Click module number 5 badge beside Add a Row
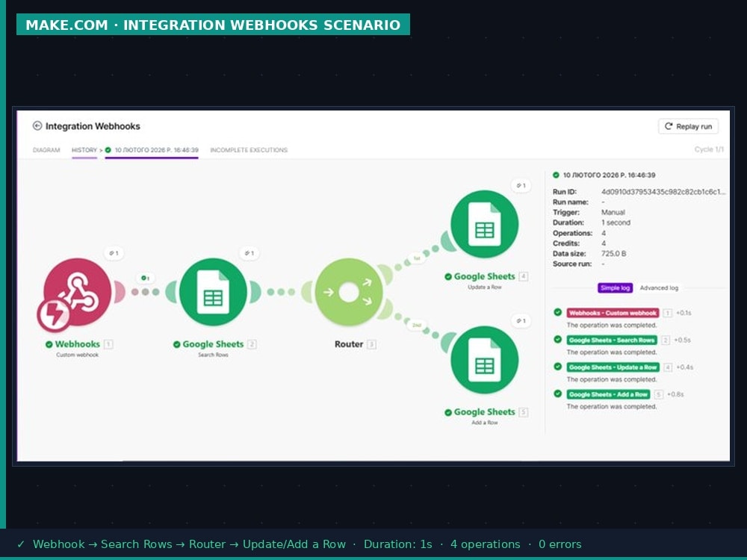This screenshot has width=747, height=560. [x=524, y=412]
